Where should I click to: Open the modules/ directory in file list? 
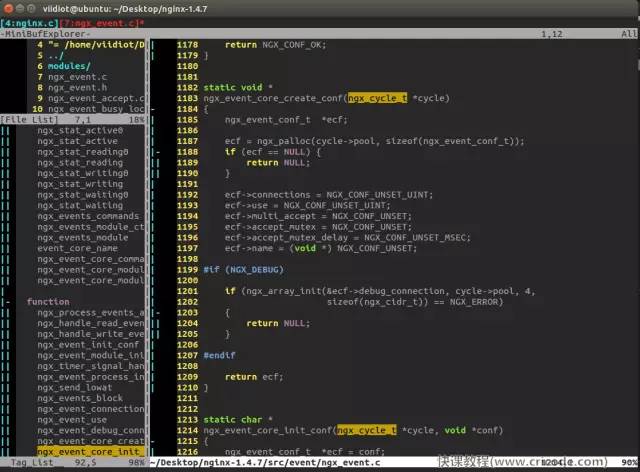(69, 66)
